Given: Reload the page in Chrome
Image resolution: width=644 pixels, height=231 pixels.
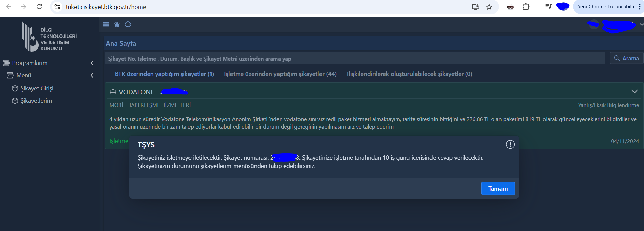Looking at the screenshot, I should (39, 7).
